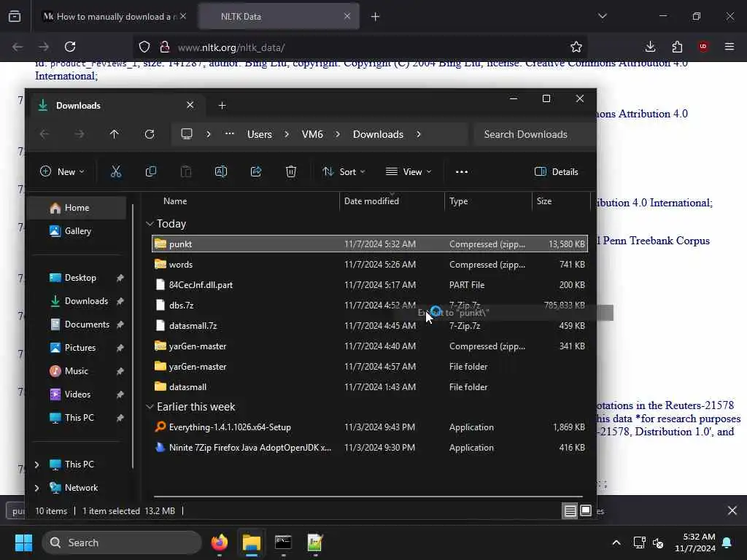Screen dimensions: 747x560
Task: Click the Explorer Back arrow
Action: coord(44,134)
